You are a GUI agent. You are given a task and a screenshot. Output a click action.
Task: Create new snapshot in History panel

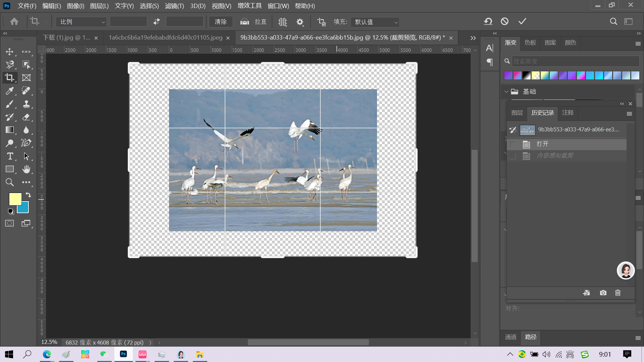coord(603,293)
